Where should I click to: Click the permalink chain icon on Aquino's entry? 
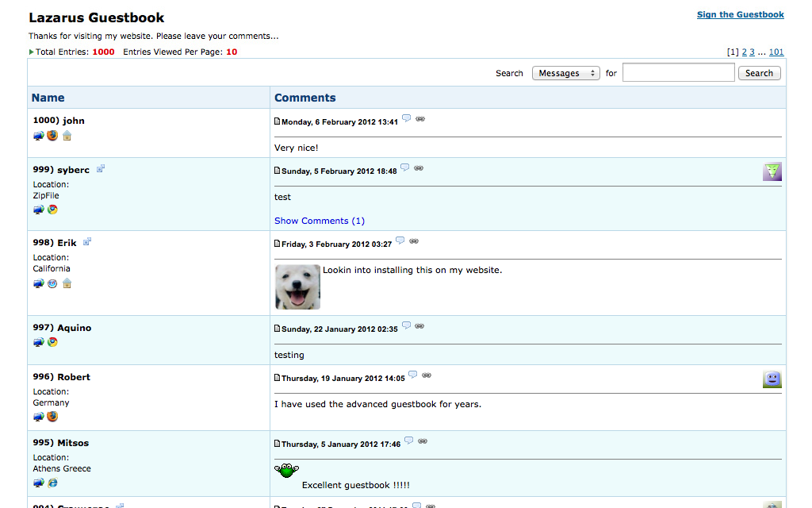419,325
